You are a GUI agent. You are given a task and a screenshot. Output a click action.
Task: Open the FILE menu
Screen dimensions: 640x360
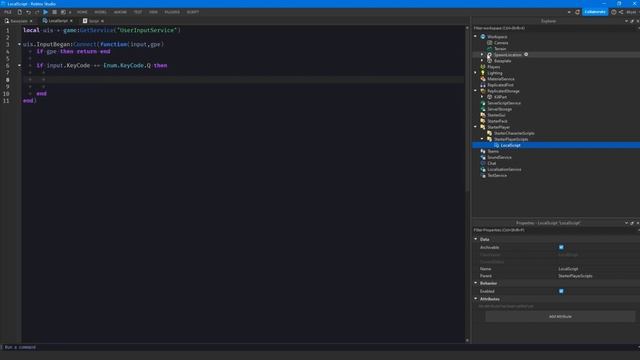[x=7, y=12]
